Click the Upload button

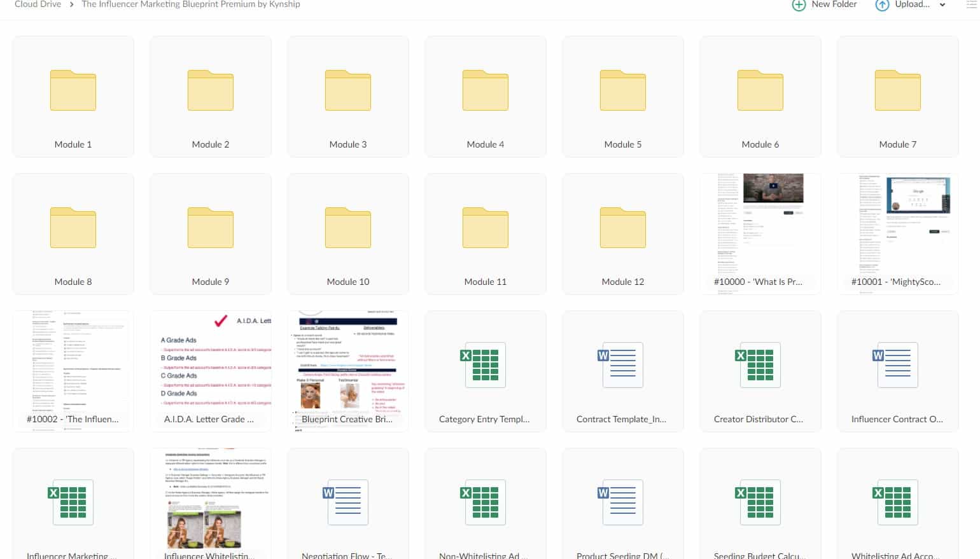click(903, 4)
